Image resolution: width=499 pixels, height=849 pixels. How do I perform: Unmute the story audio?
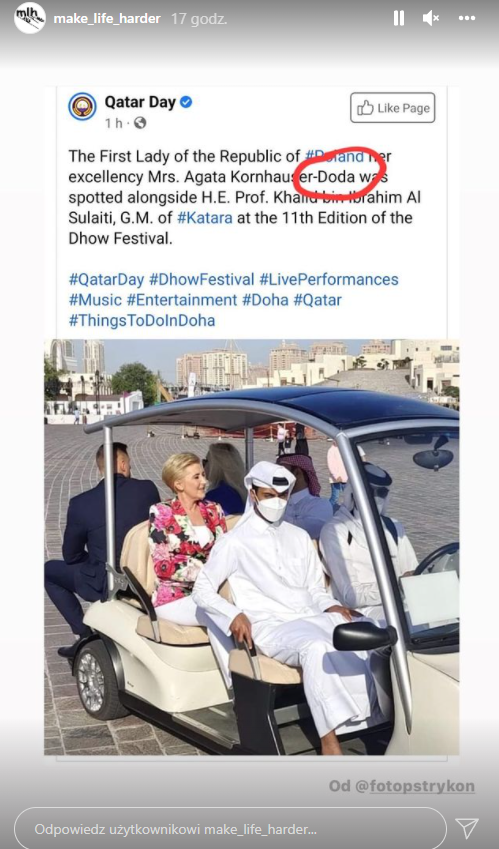[431, 18]
